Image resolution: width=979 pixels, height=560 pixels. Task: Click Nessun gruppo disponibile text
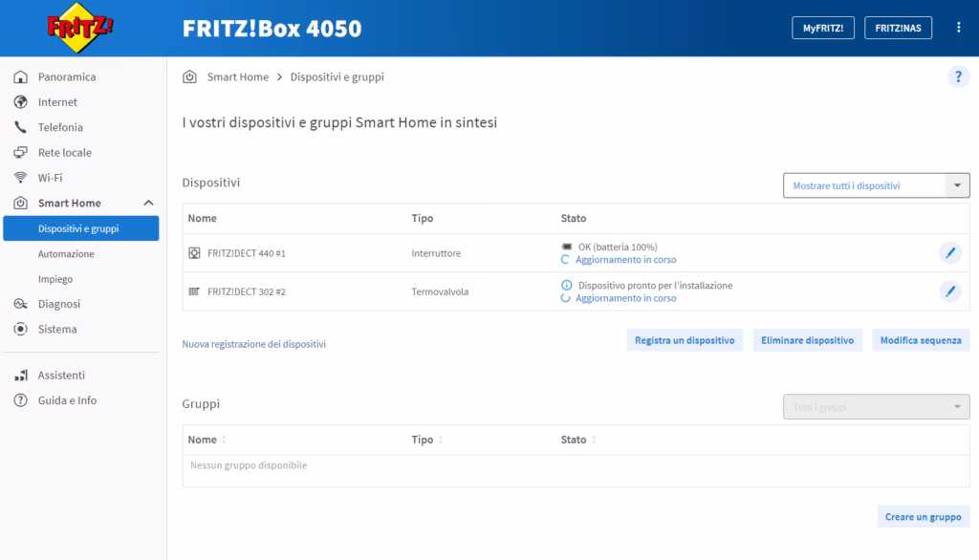tap(249, 465)
